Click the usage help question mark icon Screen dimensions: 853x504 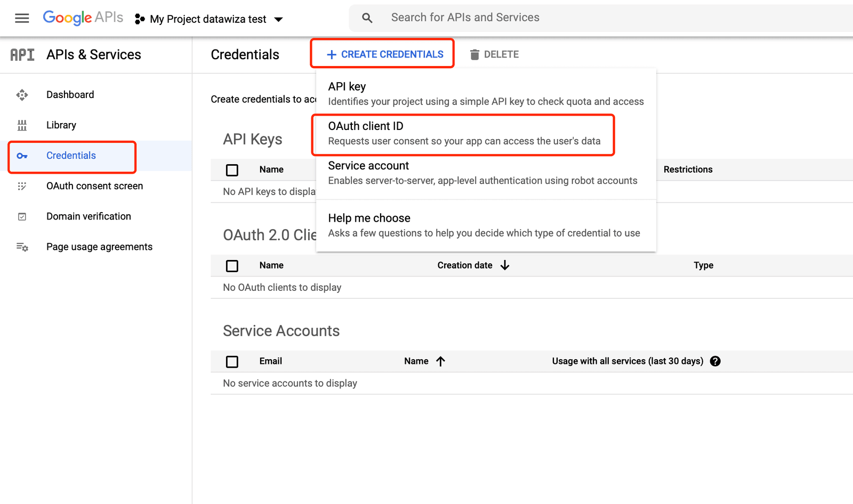click(x=715, y=361)
